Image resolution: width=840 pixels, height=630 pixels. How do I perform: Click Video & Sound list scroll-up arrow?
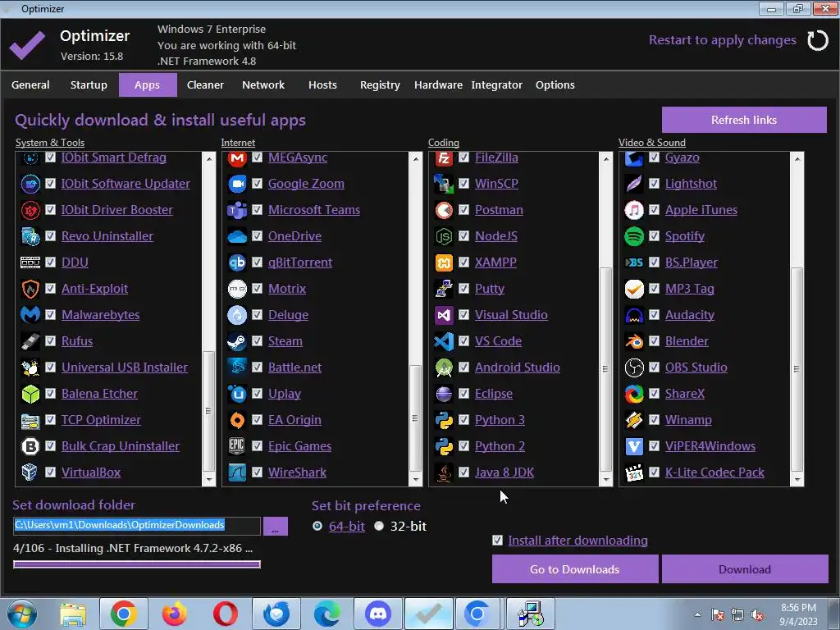pyautogui.click(x=797, y=158)
